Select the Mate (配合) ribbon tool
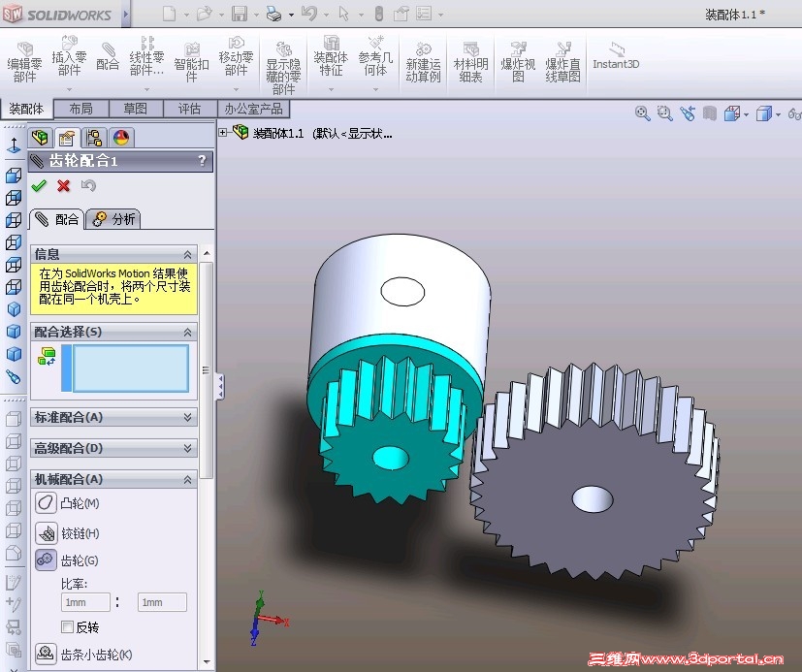The height and width of the screenshot is (672, 802). tap(108, 57)
